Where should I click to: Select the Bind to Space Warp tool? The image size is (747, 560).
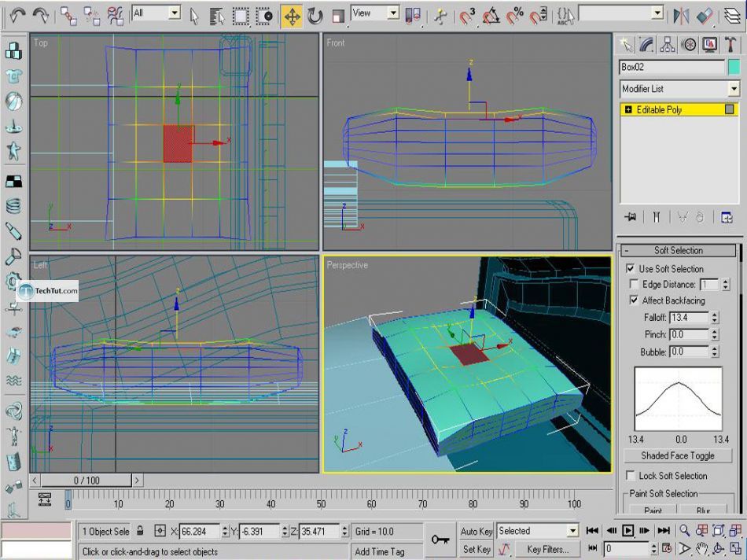tap(116, 17)
